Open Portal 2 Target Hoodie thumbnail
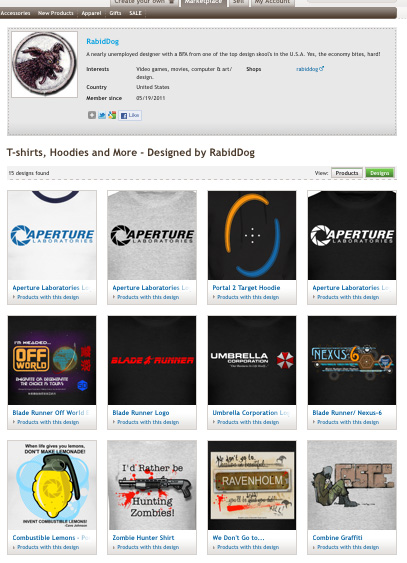407x563 pixels. click(x=252, y=235)
